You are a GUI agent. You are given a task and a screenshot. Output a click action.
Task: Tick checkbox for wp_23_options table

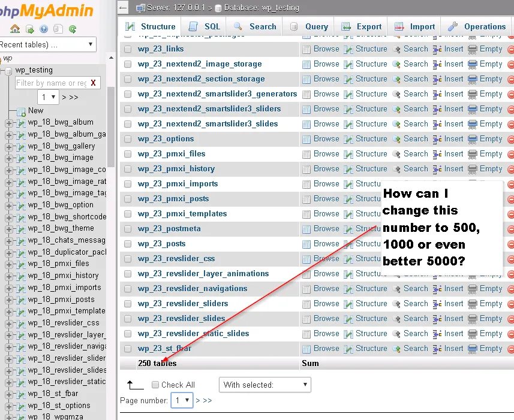coord(128,139)
